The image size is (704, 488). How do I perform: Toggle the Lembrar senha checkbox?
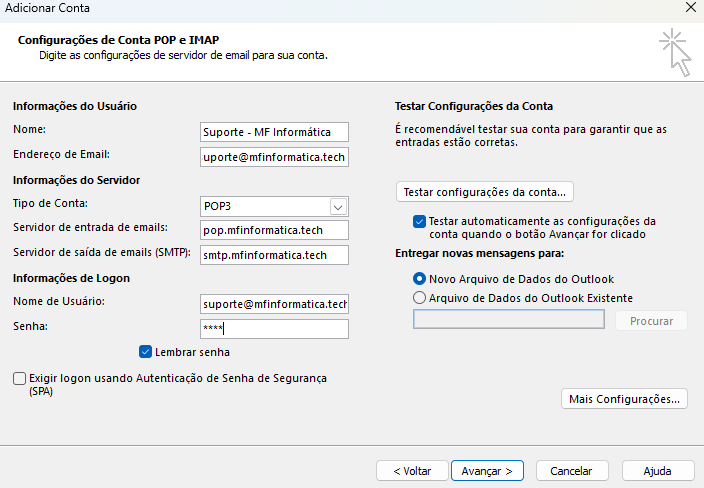pos(147,352)
